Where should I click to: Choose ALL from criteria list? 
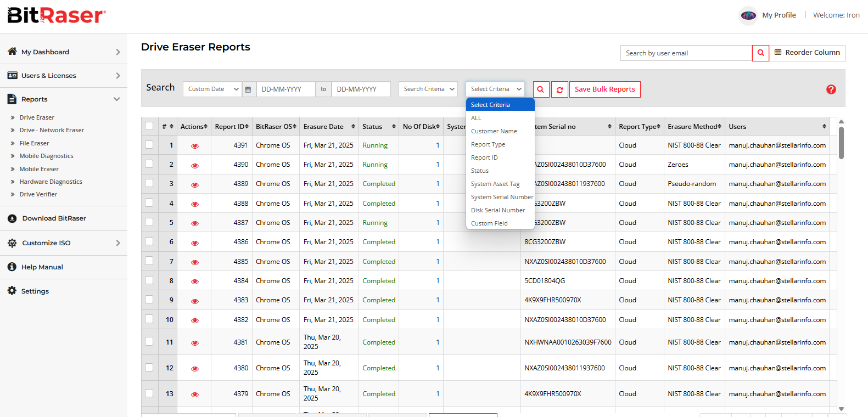[500, 118]
